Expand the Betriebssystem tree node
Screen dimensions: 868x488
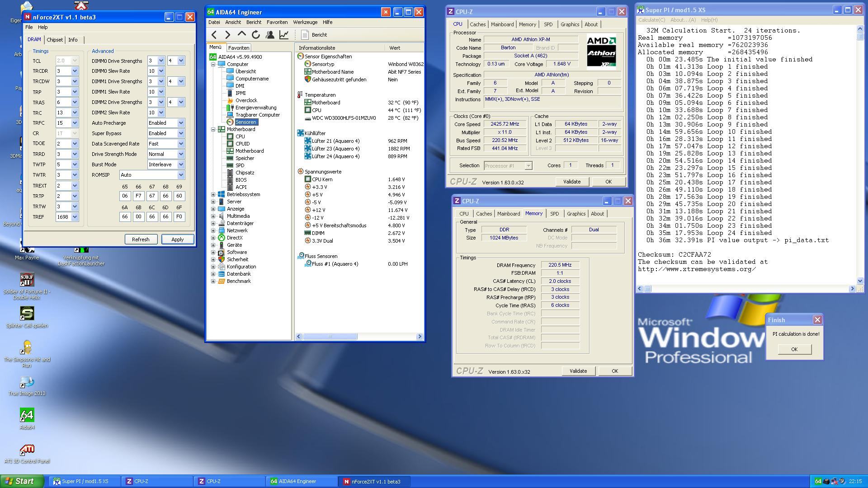[x=213, y=194]
